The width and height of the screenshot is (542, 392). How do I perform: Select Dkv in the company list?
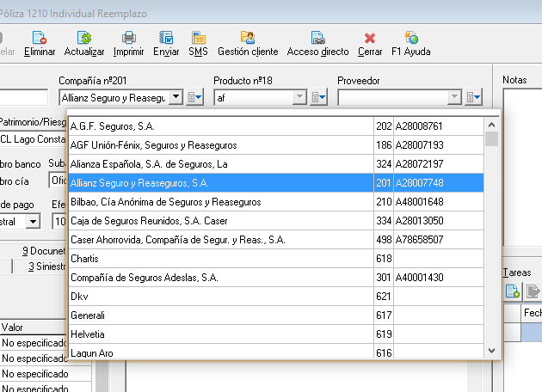276,297
